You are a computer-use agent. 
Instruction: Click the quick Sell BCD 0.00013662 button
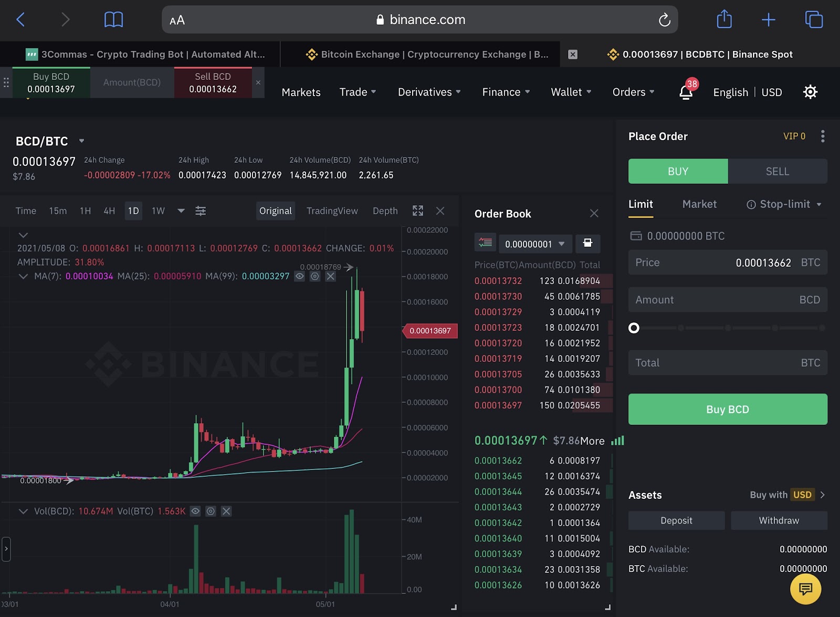point(213,82)
